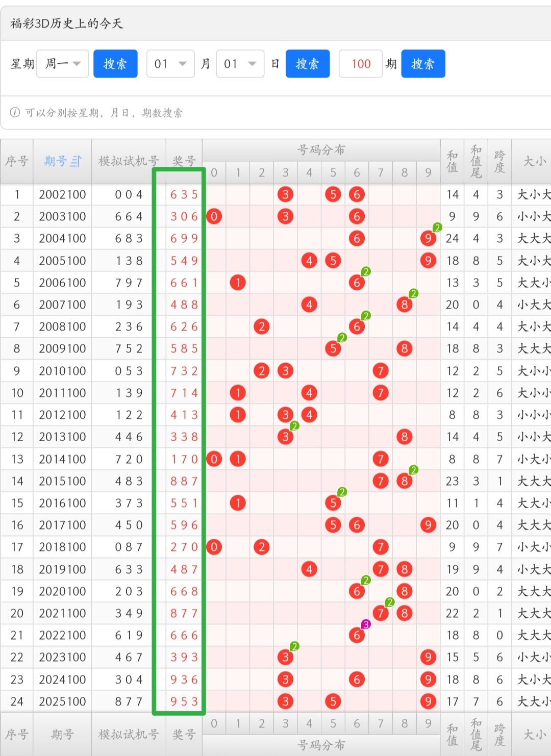Viewport: 551px width, 756px height.
Task: Open the 星期 weekday dropdown showing 周一
Action: (63, 64)
